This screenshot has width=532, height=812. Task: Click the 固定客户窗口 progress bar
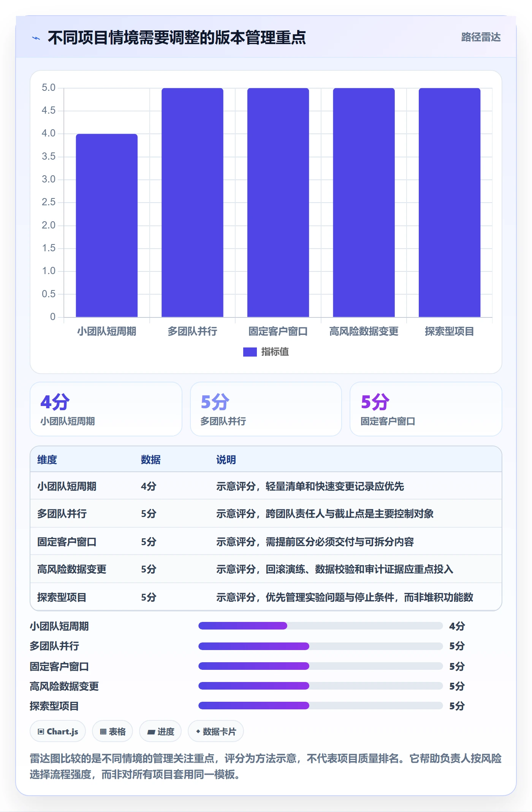pyautogui.click(x=320, y=666)
